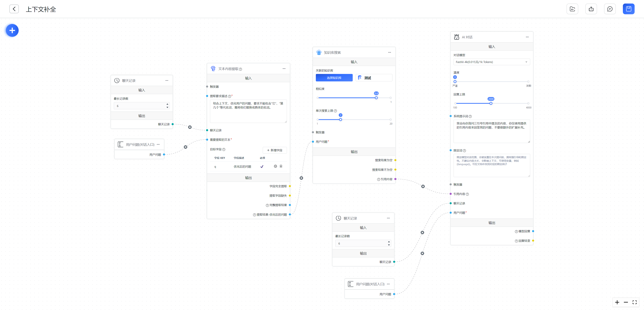Click fullscreen fit-view icon at bottom right
The image size is (644, 312).
[634, 302]
